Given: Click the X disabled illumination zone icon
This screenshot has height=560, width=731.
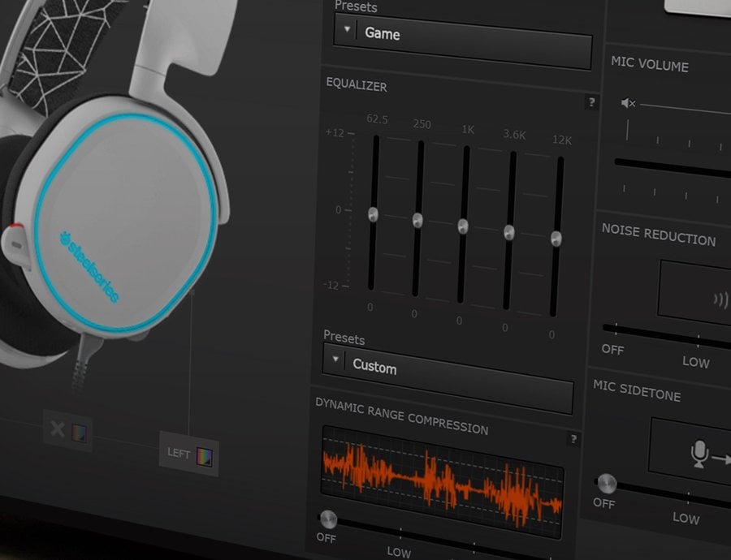Looking at the screenshot, I should 57,429.
